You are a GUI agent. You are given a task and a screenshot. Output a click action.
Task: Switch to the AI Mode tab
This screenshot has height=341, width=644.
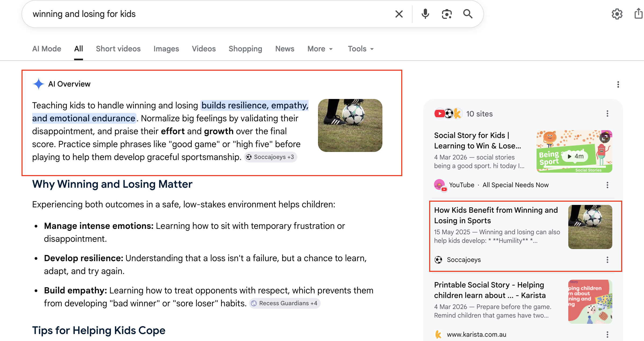[x=47, y=49]
